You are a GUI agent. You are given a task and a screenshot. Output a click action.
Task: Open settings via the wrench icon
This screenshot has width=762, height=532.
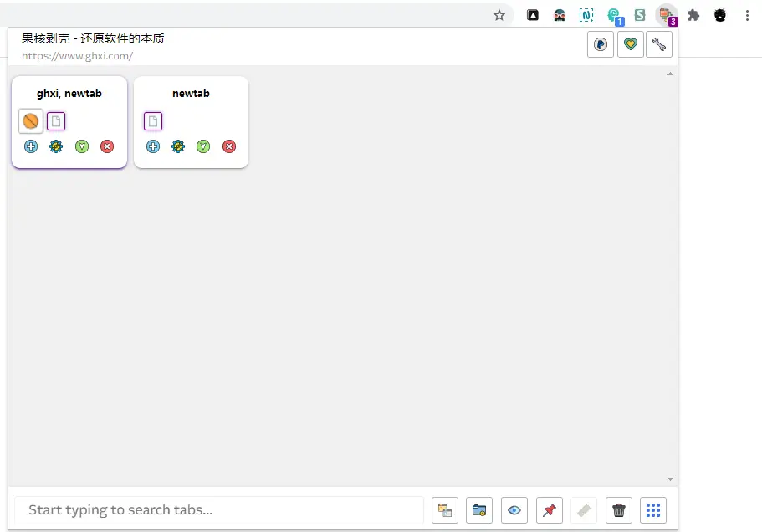659,44
